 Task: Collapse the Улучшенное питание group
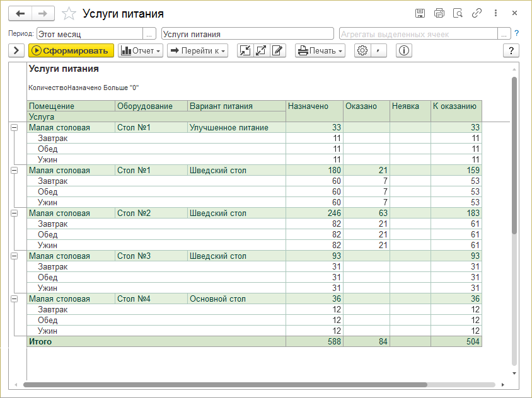pos(14,128)
